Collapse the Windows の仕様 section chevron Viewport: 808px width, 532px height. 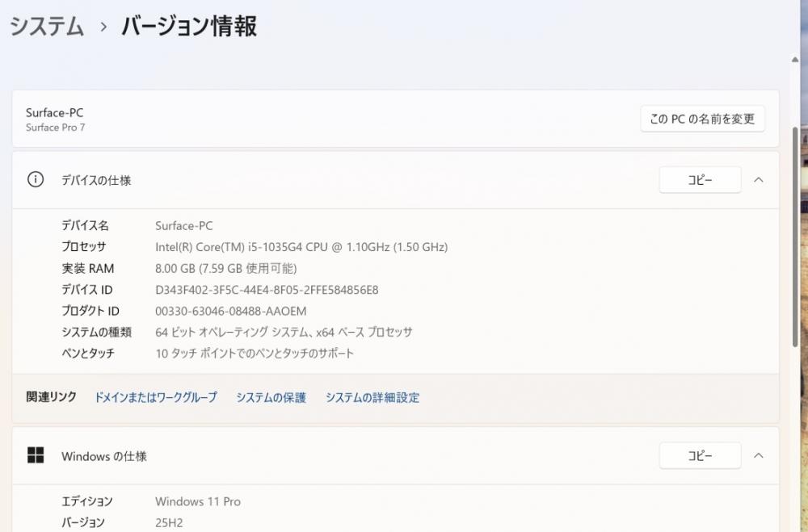click(x=759, y=455)
